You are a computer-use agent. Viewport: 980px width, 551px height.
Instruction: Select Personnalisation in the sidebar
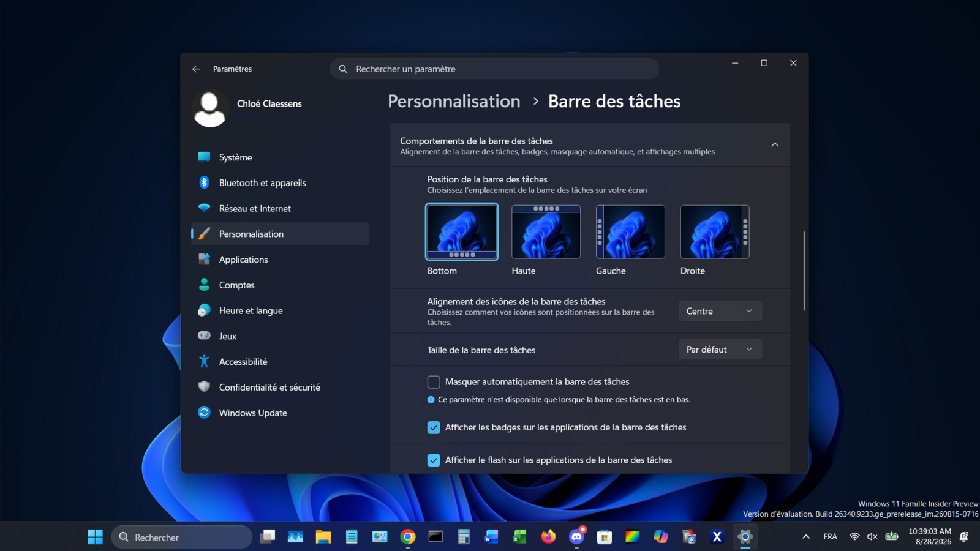pos(280,234)
